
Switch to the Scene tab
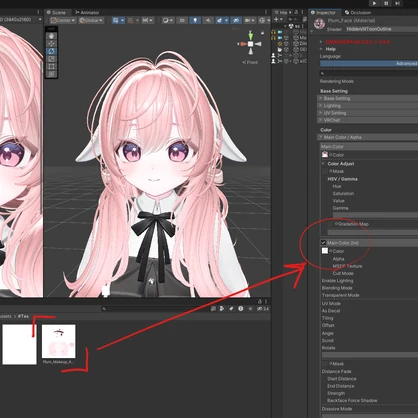point(56,12)
